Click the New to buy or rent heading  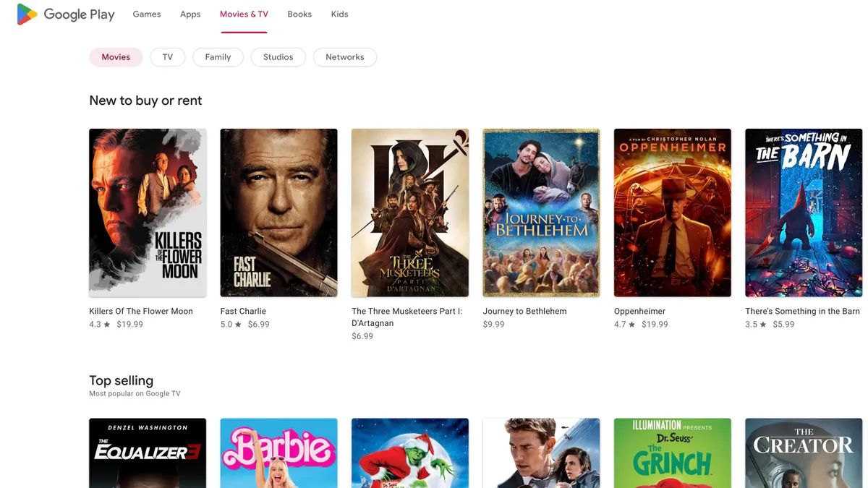coord(145,100)
